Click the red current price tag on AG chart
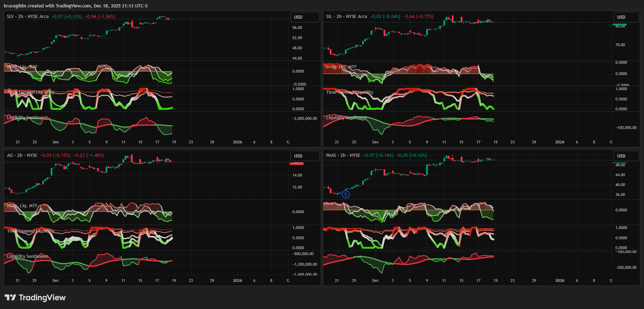The height and width of the screenshot is (309, 644). coord(297,163)
